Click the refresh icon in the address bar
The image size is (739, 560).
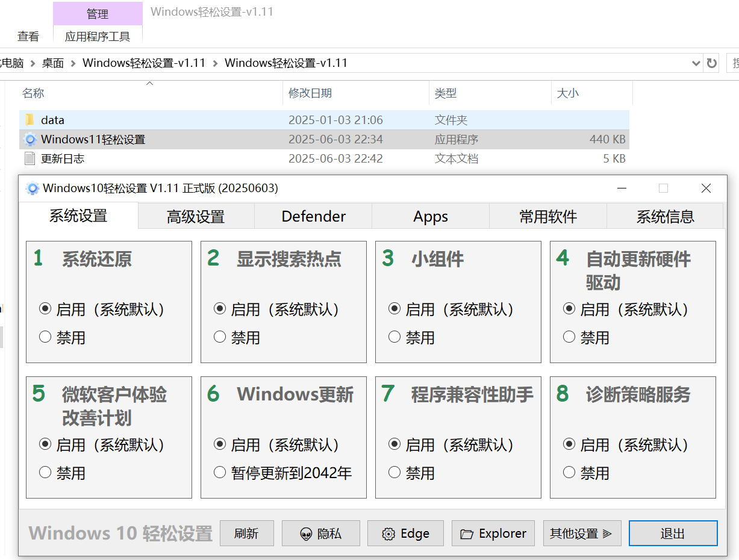point(711,63)
